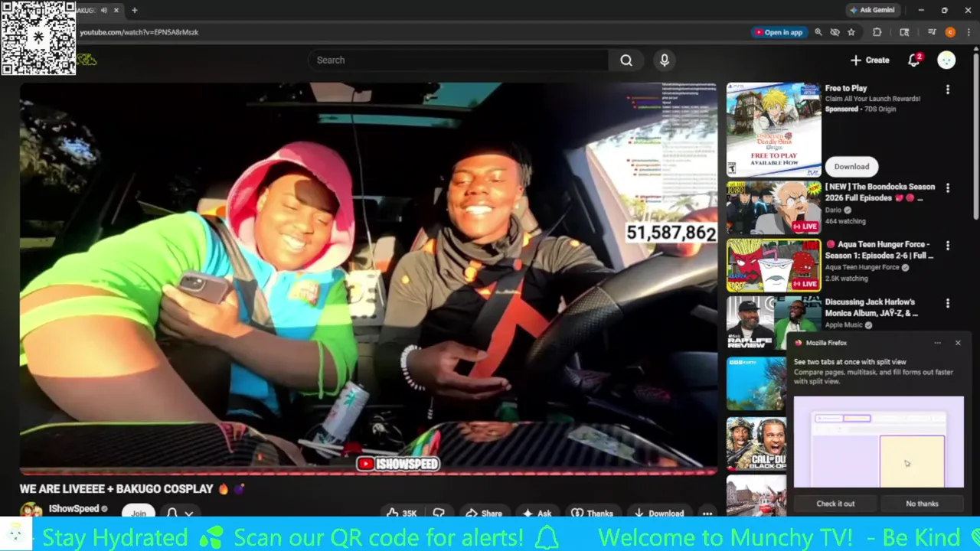This screenshot has width=980, height=551.
Task: Open the YouTube account avatar menu
Action: [x=946, y=60]
